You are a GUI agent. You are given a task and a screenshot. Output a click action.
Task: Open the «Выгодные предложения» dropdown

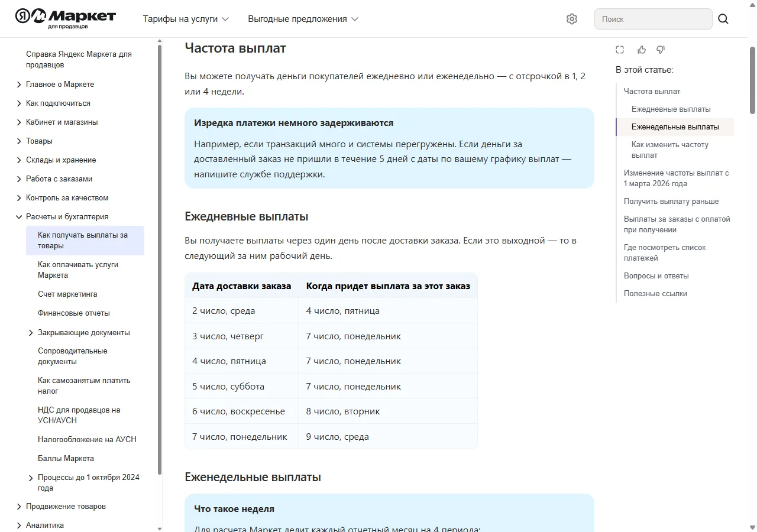pos(303,19)
